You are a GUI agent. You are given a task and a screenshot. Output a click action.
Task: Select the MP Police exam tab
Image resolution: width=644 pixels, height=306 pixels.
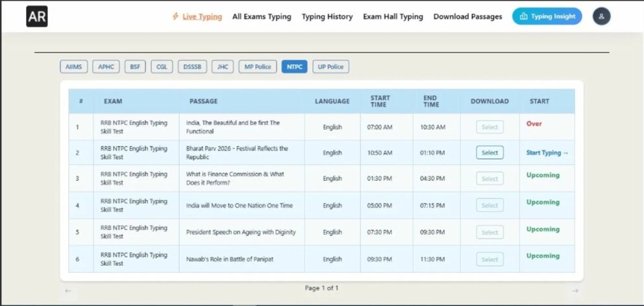(x=258, y=67)
